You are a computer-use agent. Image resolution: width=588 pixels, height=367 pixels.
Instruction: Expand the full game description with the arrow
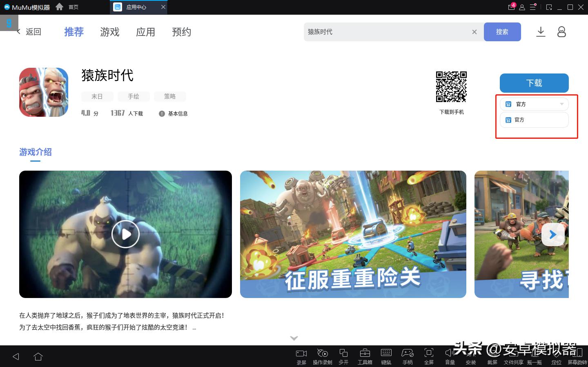pos(294,338)
